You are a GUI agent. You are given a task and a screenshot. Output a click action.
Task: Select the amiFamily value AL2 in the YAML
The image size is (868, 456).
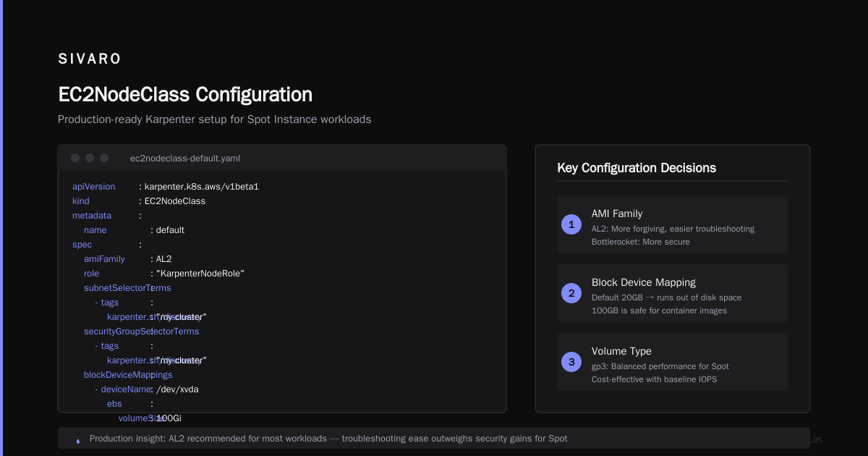(163, 259)
